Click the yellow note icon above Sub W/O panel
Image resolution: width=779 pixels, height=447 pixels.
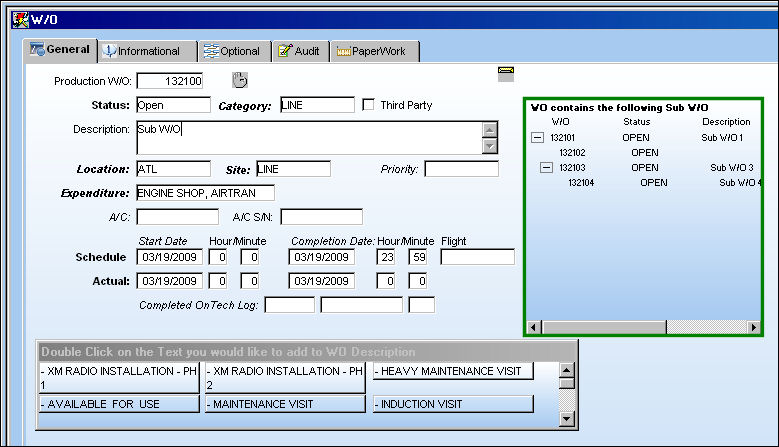coord(506,74)
